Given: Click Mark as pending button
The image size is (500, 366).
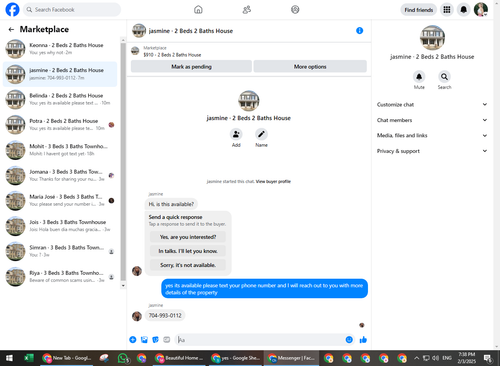Looking at the screenshot, I should (x=191, y=66).
